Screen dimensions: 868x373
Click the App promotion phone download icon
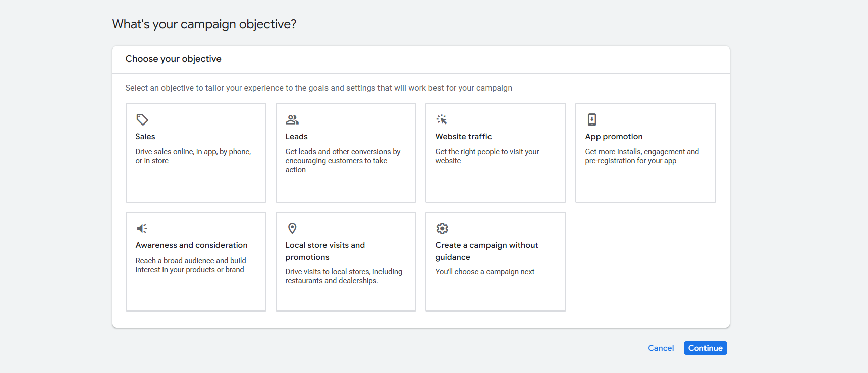tap(592, 119)
